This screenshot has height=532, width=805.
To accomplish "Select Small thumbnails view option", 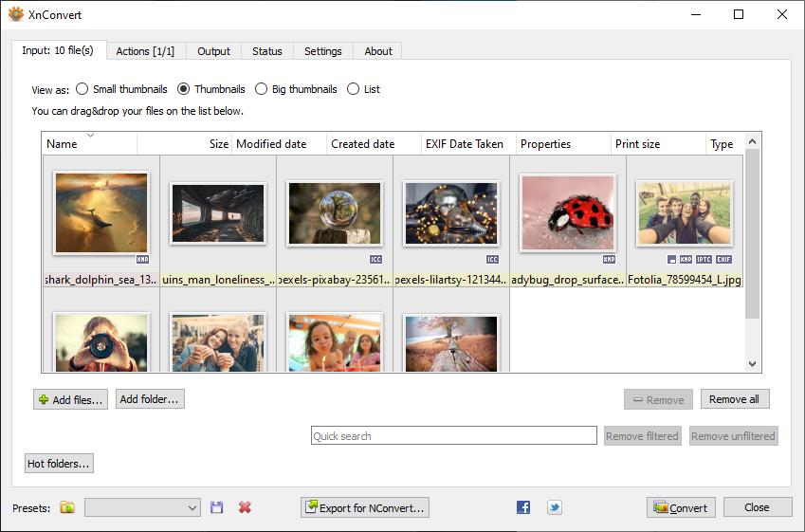I will (82, 89).
